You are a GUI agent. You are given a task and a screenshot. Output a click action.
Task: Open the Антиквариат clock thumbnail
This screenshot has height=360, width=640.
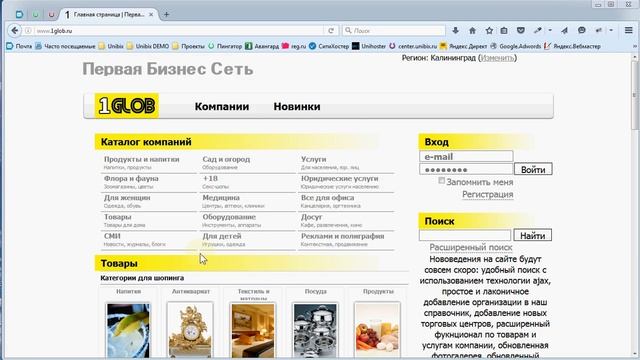(190, 330)
